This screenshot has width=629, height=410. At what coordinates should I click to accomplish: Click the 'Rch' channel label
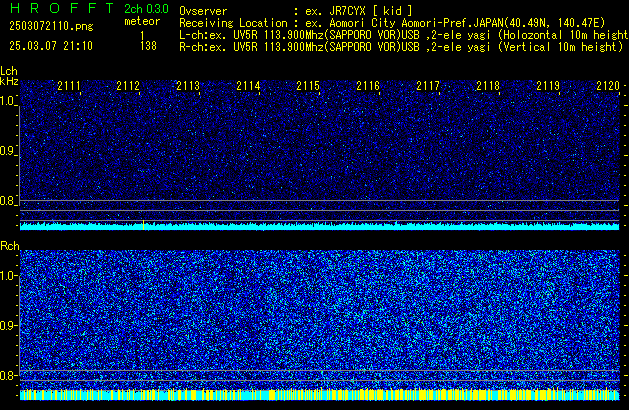pos(10,246)
